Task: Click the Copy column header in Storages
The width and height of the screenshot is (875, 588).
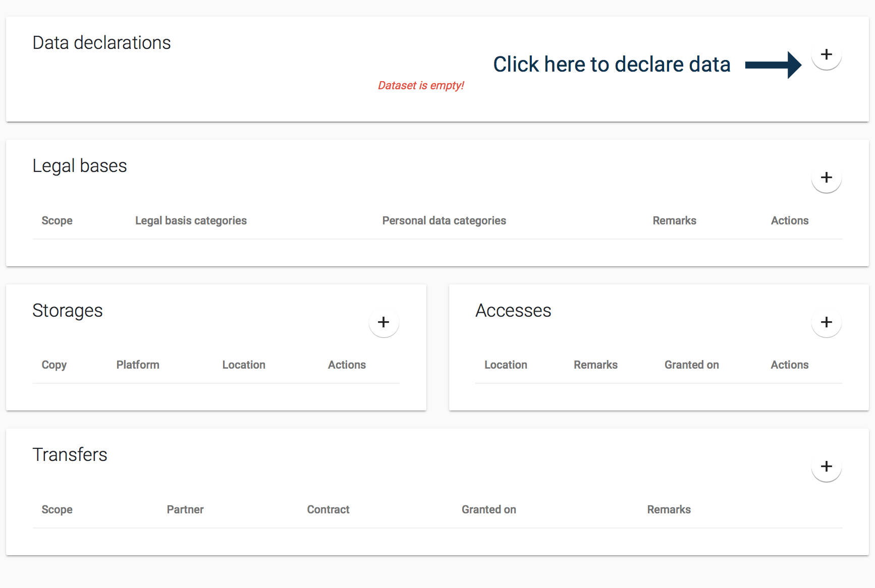Action: tap(54, 365)
